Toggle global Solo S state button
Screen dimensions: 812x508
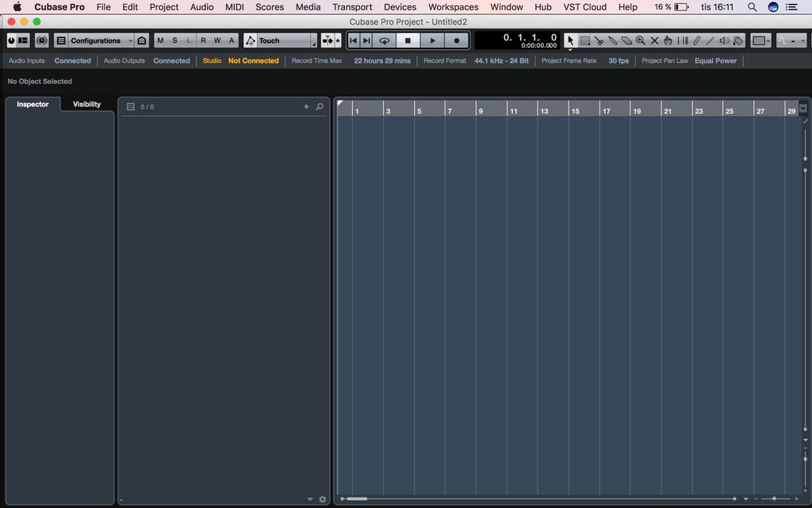coord(174,40)
